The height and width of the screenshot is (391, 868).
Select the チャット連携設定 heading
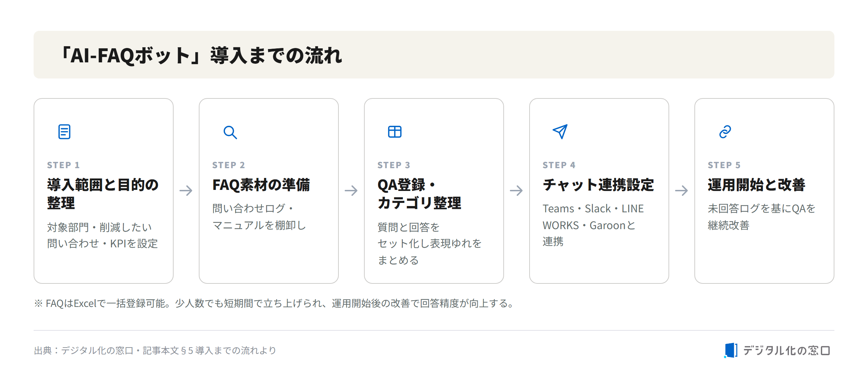(598, 185)
